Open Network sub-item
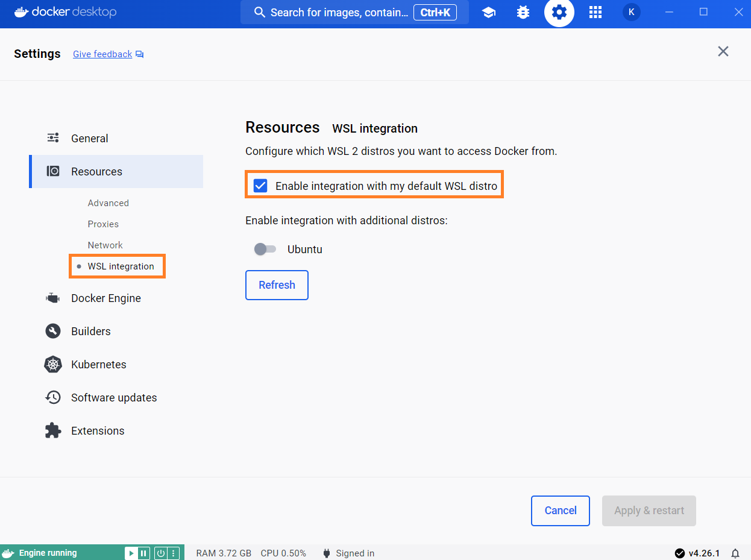 tap(105, 245)
